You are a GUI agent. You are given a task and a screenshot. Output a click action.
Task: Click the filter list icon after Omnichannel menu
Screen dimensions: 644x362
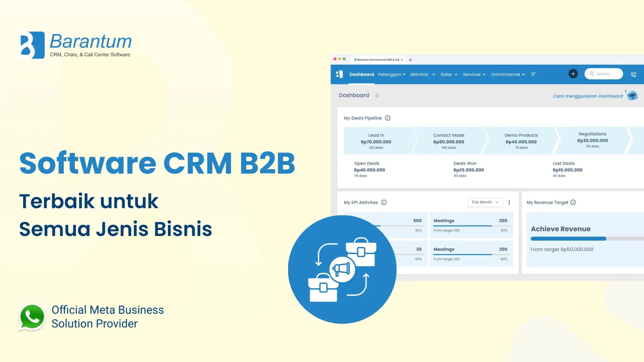[x=534, y=74]
